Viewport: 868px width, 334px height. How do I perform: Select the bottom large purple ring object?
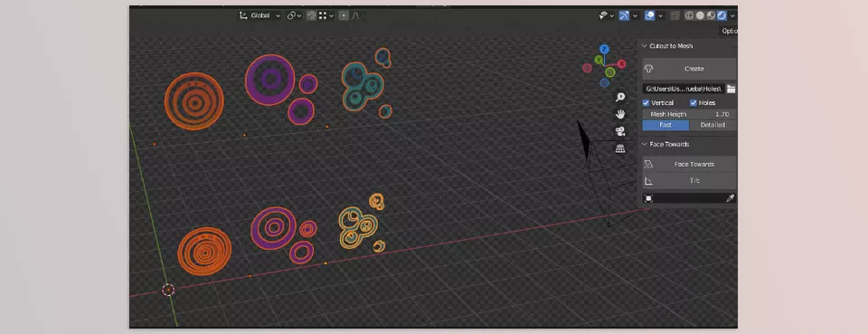(273, 228)
